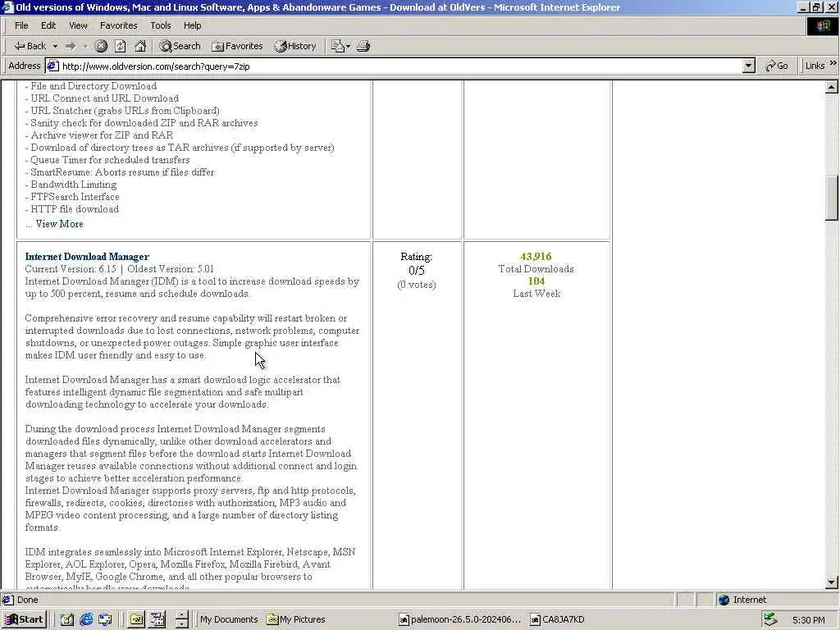
Task: Click the taskbar toolbar up-down stepper
Action: pyautogui.click(x=181, y=619)
